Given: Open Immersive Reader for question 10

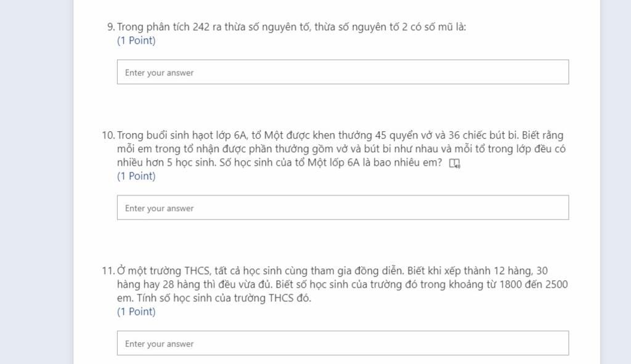Looking at the screenshot, I should click(455, 163).
